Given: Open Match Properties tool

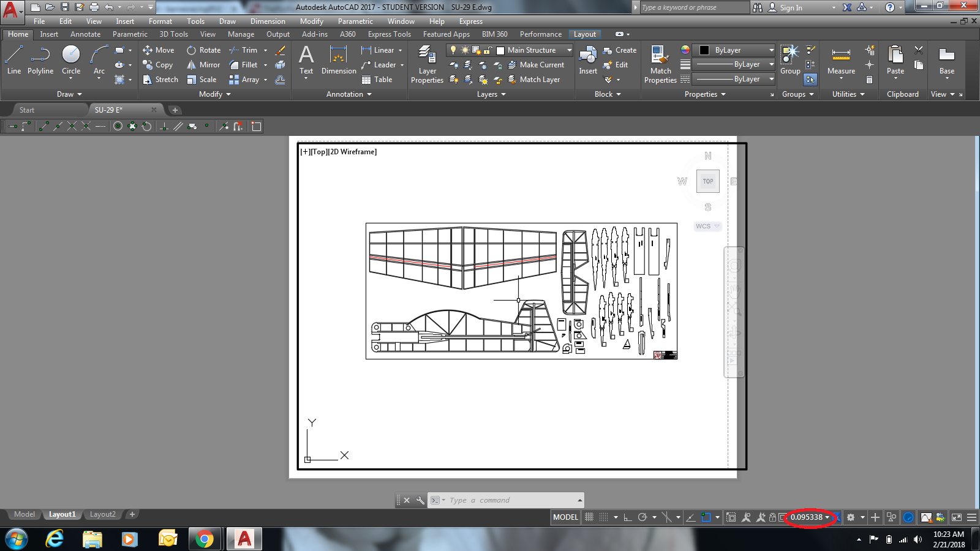Looking at the screenshot, I should pos(660,64).
